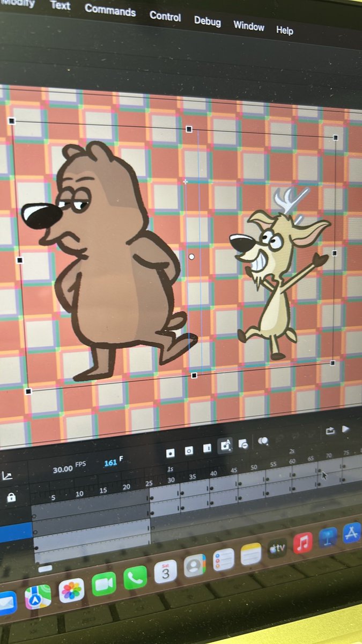Click the left-middle transform handle

pos(20,260)
